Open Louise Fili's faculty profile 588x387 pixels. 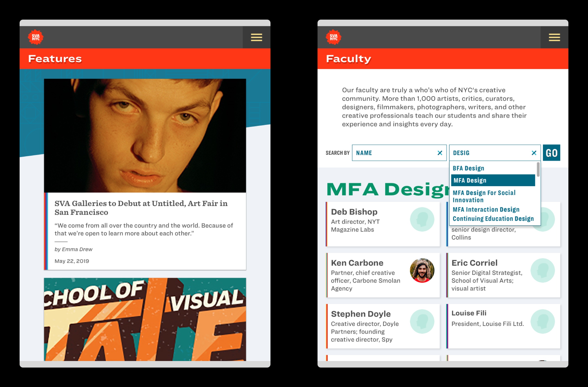(x=503, y=326)
